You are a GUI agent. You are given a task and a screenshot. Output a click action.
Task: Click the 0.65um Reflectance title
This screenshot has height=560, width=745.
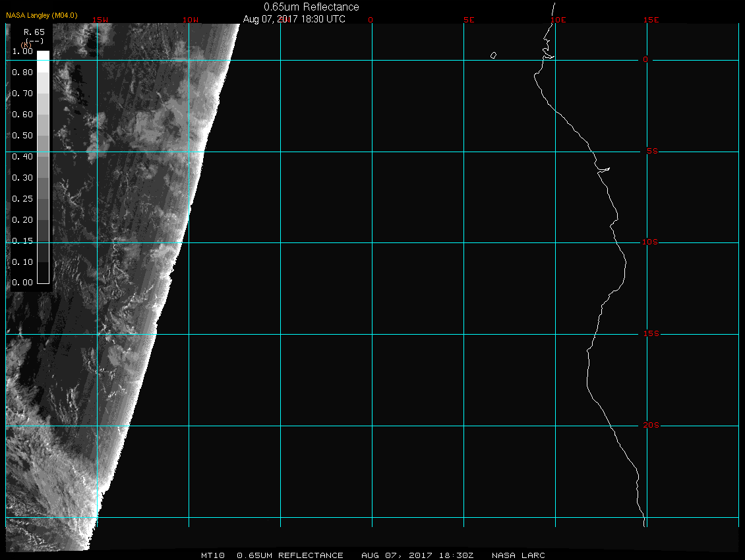[311, 7]
